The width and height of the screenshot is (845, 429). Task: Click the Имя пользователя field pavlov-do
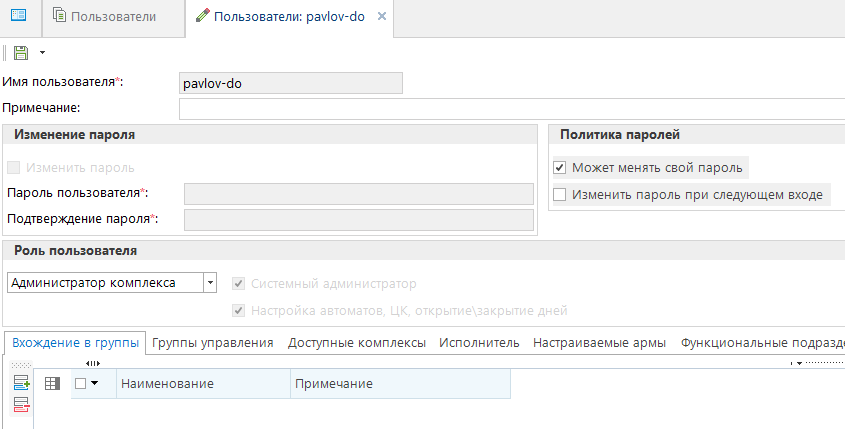point(290,84)
